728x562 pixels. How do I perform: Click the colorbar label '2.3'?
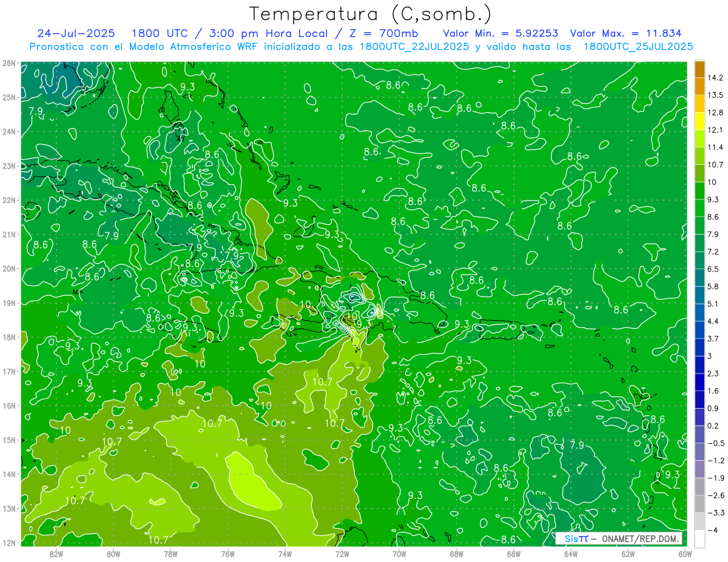pyautogui.click(x=714, y=373)
